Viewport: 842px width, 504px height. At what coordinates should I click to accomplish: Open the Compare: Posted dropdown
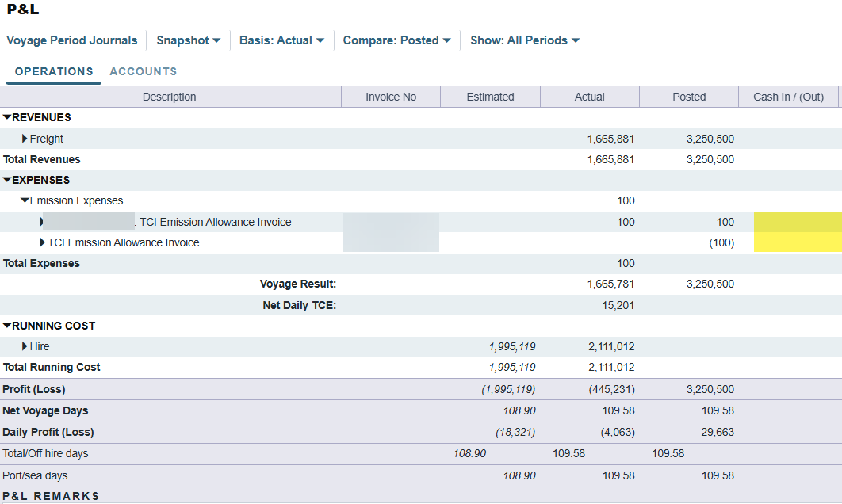point(396,40)
